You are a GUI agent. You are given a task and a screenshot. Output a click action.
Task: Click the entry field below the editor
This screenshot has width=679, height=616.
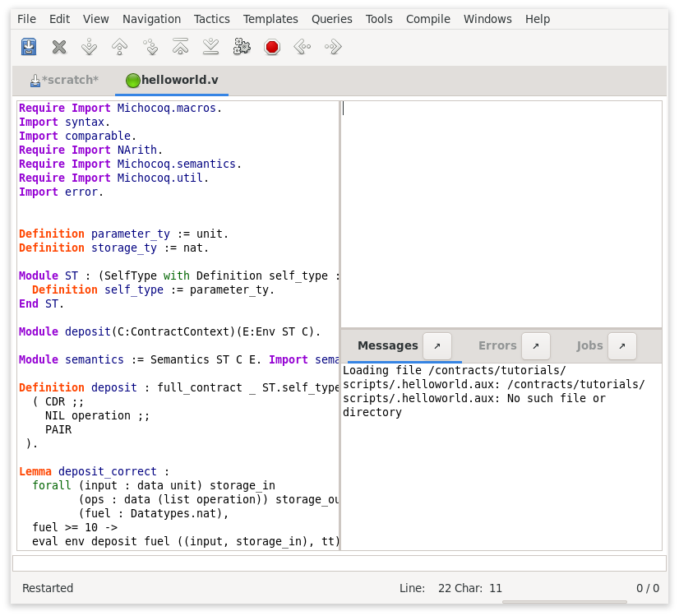[x=339, y=562]
